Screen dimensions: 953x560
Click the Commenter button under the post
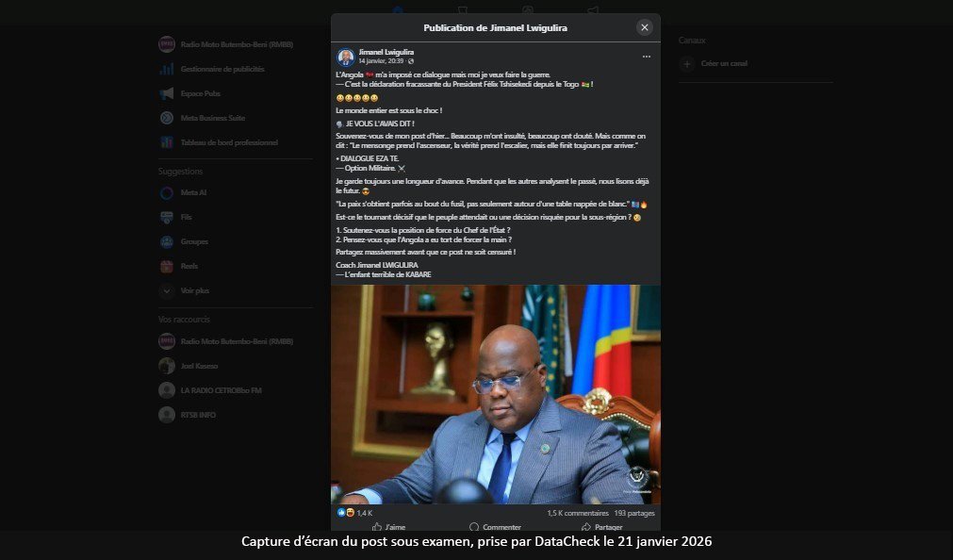[495, 527]
